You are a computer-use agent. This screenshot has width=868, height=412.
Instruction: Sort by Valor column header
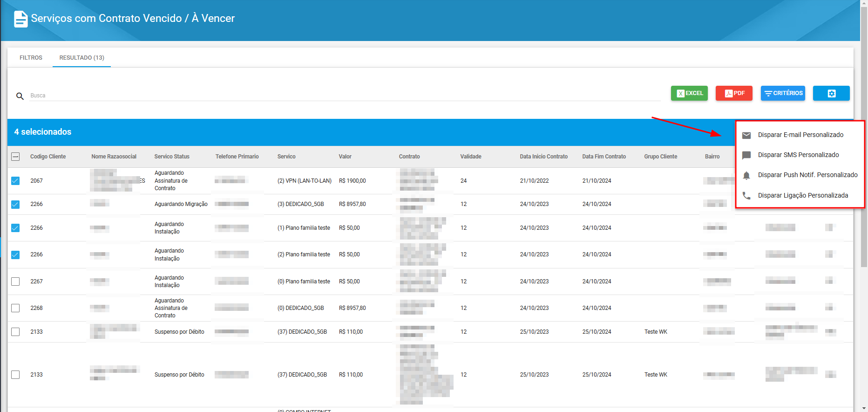345,157
